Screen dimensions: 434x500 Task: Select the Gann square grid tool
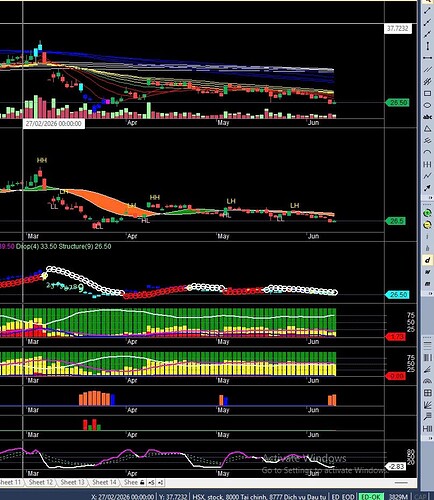427,393
